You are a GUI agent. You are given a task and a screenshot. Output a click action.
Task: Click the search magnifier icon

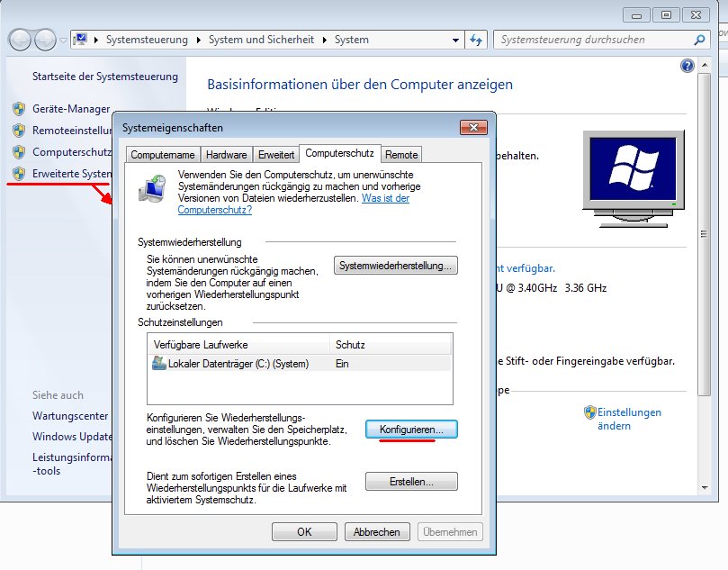[x=699, y=40]
